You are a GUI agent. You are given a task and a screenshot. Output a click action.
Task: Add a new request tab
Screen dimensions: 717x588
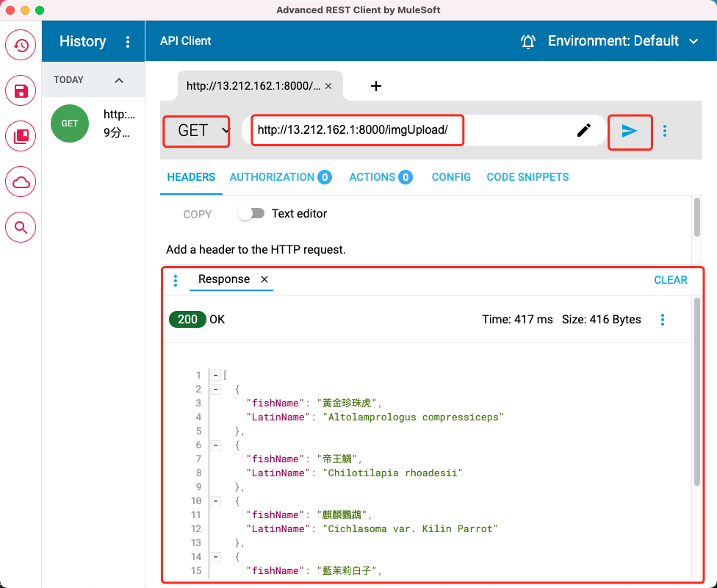[376, 86]
